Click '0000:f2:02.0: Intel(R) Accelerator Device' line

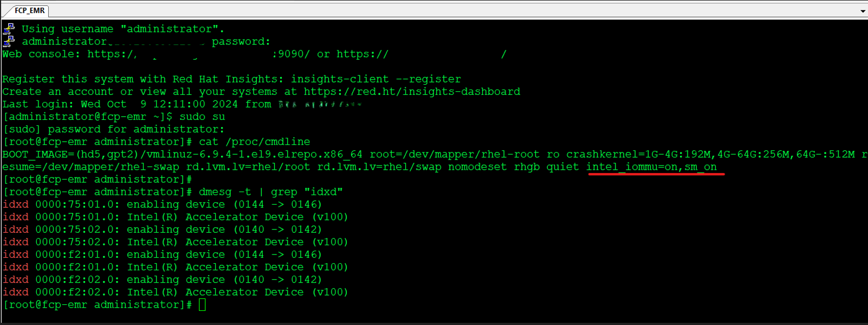pyautogui.click(x=175, y=292)
